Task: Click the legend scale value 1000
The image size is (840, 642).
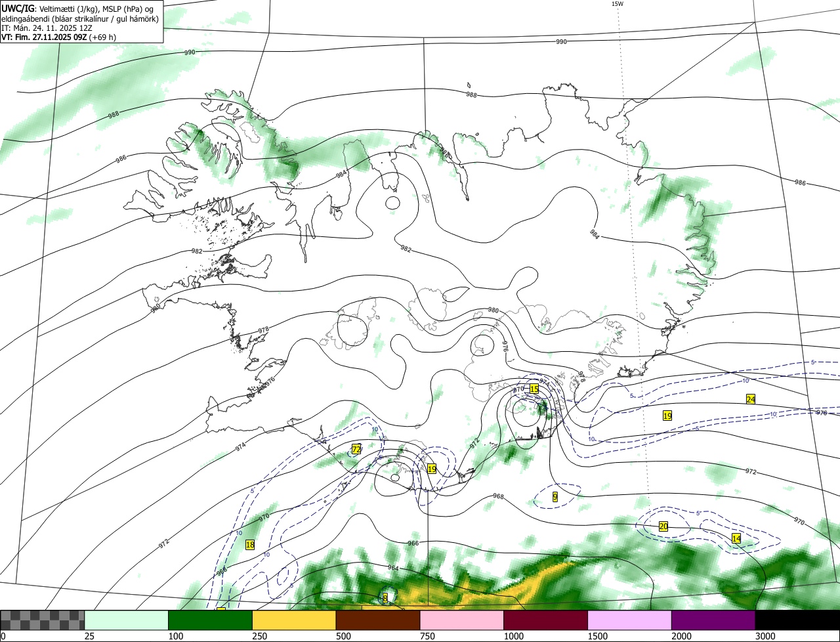Action: click(x=514, y=636)
